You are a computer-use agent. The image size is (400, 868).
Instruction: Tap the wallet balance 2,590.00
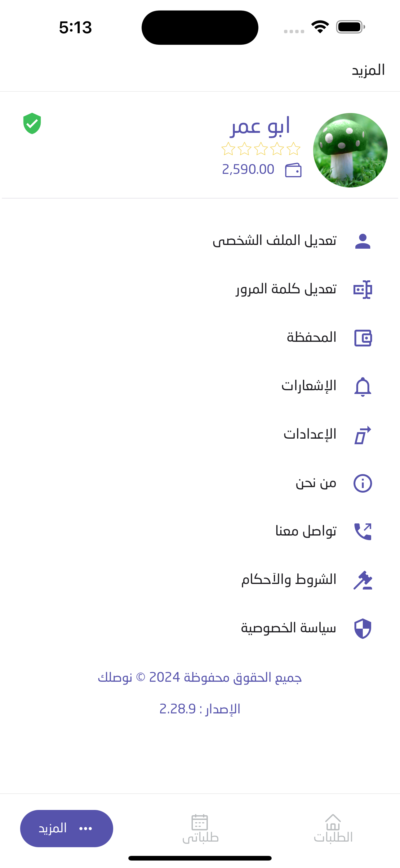point(248,169)
